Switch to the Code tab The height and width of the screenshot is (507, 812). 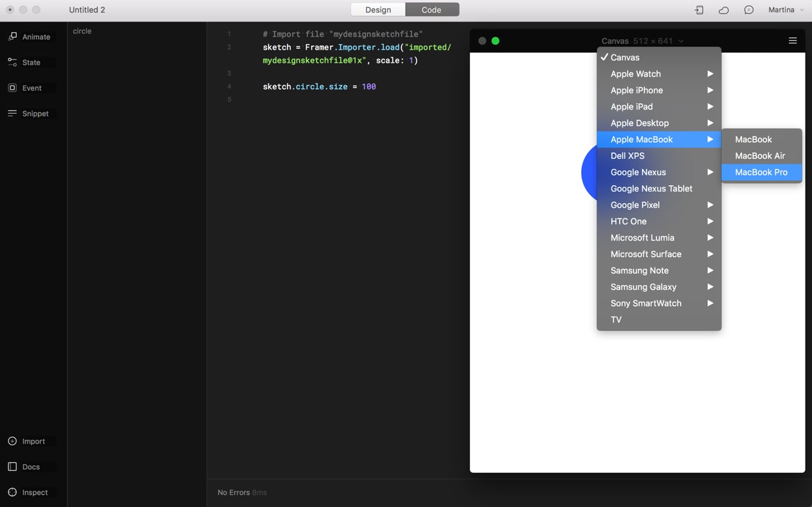(x=432, y=10)
